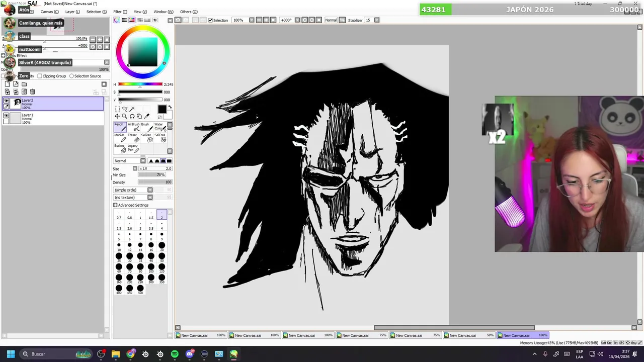Clear the selected layer
The height and width of the screenshot is (362, 644).
(24, 92)
